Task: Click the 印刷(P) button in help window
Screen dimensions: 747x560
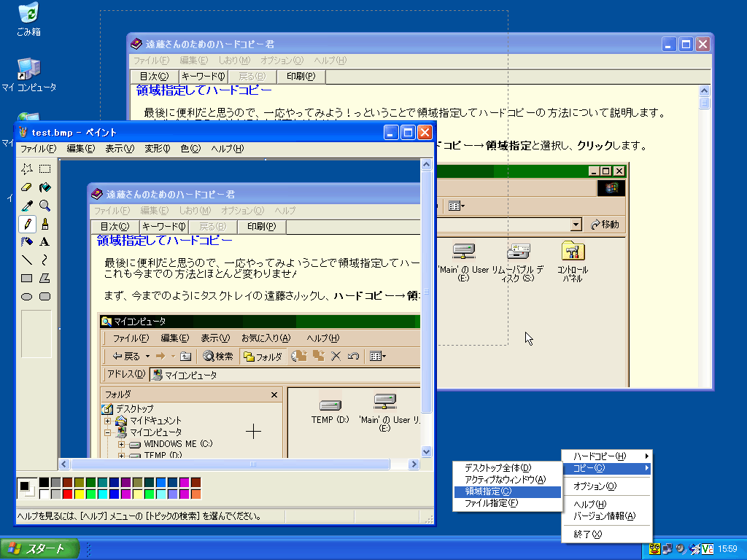Action: (x=301, y=76)
